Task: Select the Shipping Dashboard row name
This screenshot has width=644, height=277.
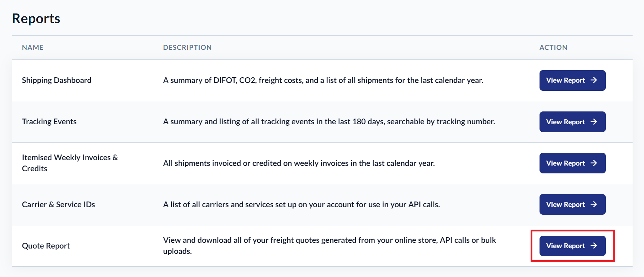Action: click(x=57, y=80)
